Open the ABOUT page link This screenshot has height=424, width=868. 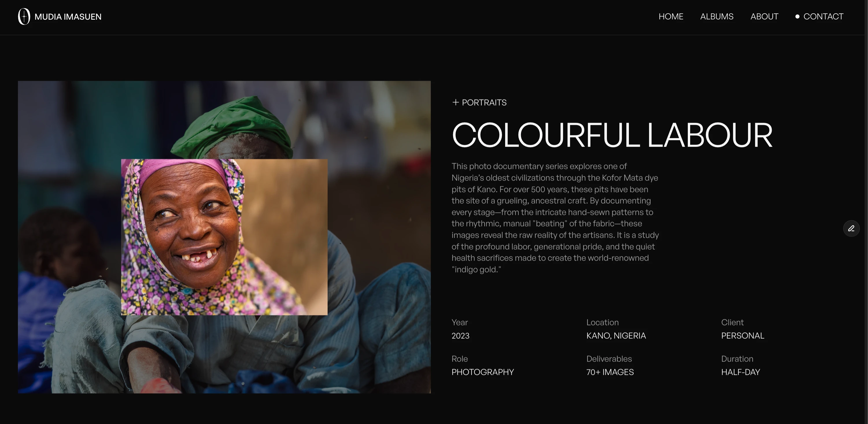click(x=764, y=16)
